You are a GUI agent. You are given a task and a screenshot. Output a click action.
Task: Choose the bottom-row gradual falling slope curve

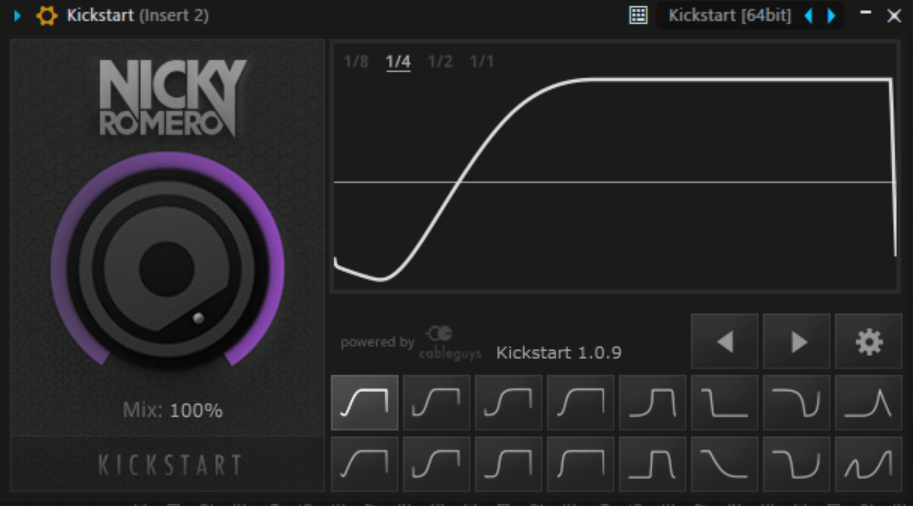(x=724, y=464)
